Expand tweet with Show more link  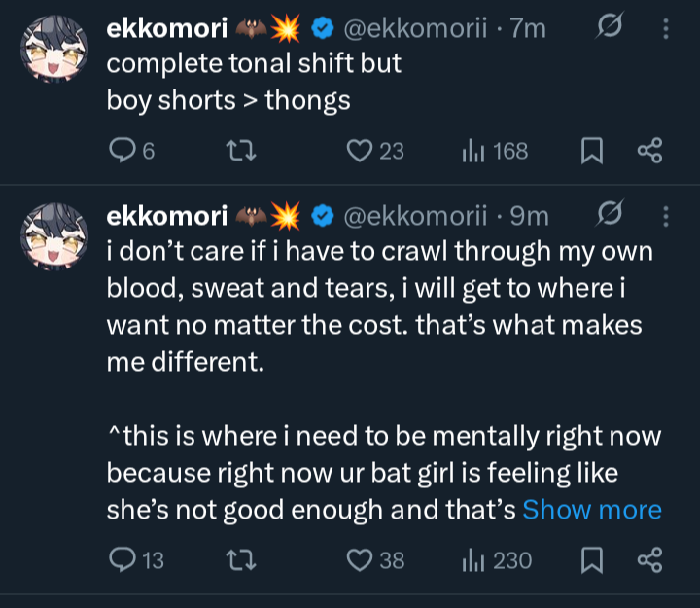coord(592,510)
